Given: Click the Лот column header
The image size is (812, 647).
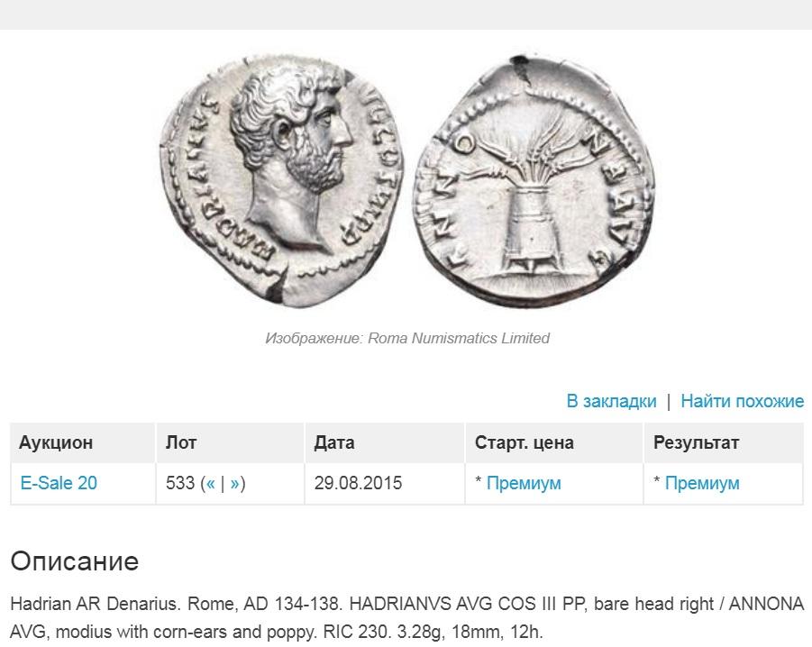Looking at the screenshot, I should [x=181, y=442].
